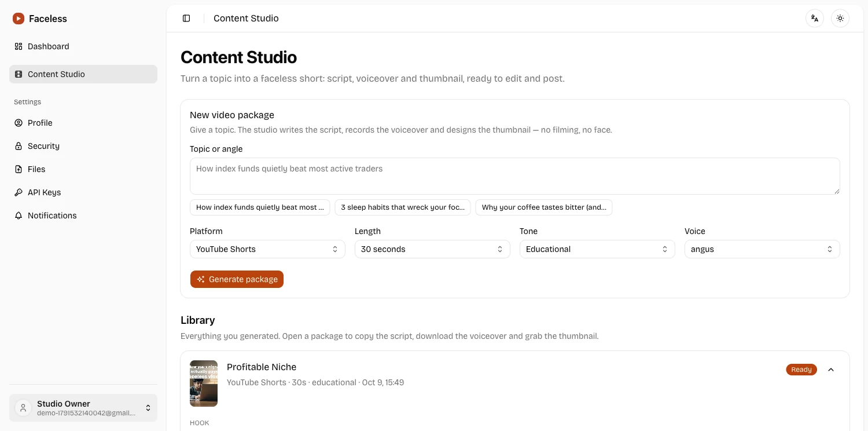The height and width of the screenshot is (431, 868).
Task: Pick the index funds topic suggestion
Action: 260,207
